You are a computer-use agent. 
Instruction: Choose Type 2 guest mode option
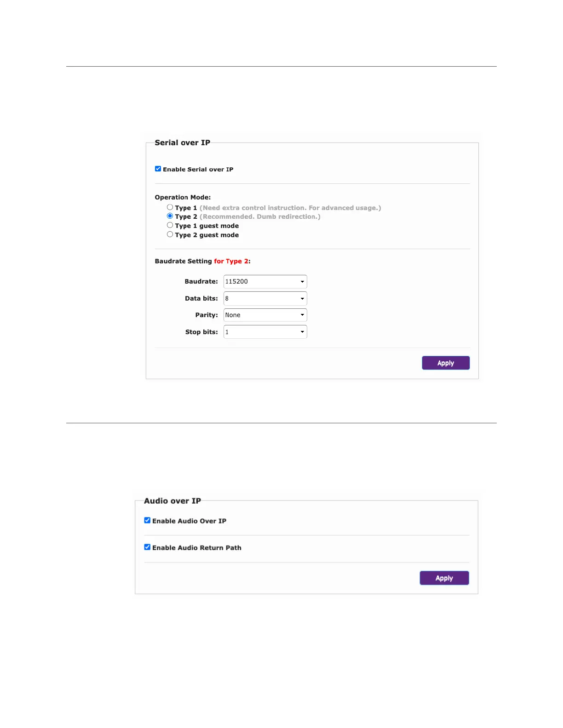click(x=170, y=234)
